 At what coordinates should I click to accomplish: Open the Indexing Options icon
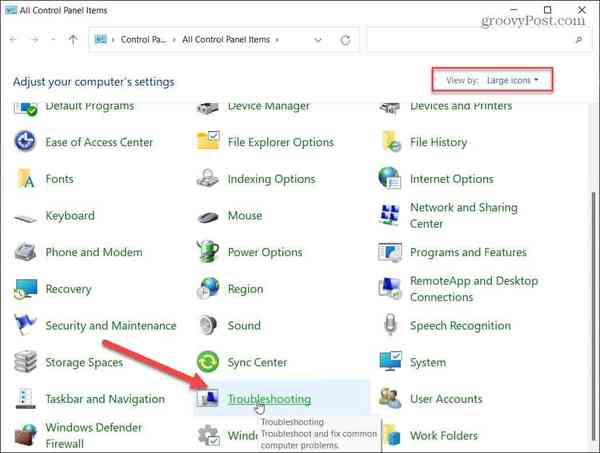coord(207,178)
